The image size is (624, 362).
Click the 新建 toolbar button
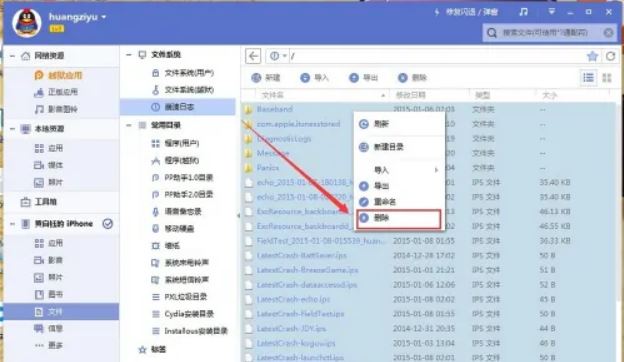coord(266,78)
